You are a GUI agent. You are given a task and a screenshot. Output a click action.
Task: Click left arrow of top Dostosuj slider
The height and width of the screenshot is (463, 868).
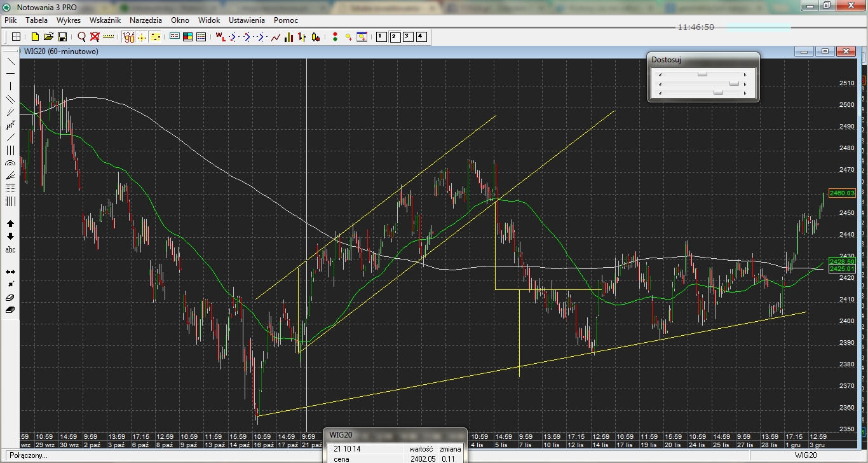click(x=660, y=74)
